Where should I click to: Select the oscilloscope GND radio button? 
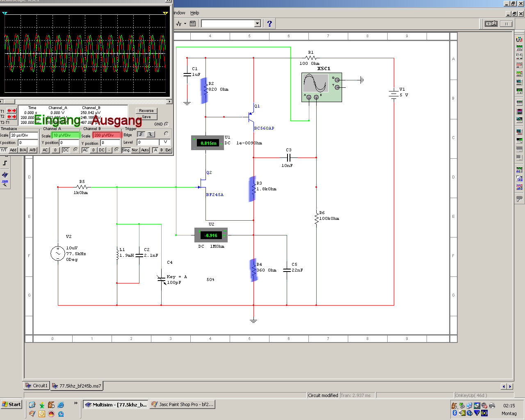166,124
